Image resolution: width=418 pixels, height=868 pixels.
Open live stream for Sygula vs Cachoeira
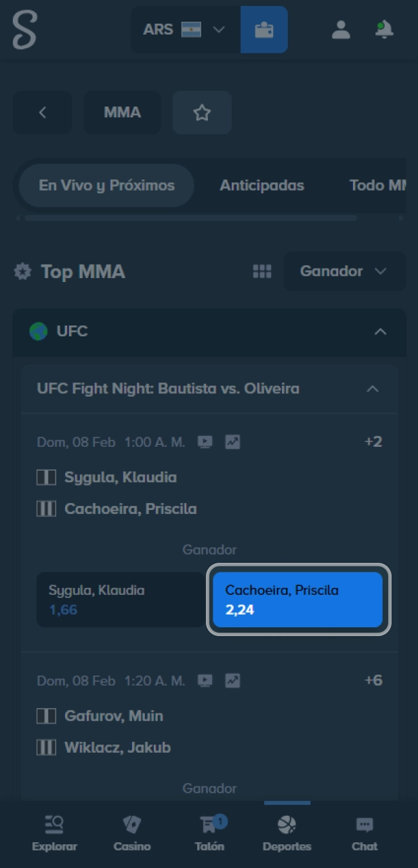click(x=204, y=441)
